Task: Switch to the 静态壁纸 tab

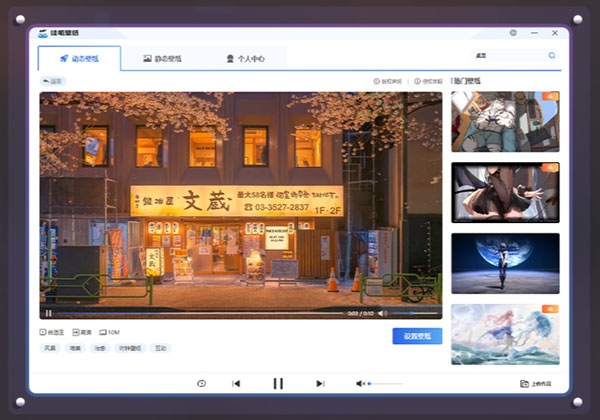Action: tap(162, 59)
